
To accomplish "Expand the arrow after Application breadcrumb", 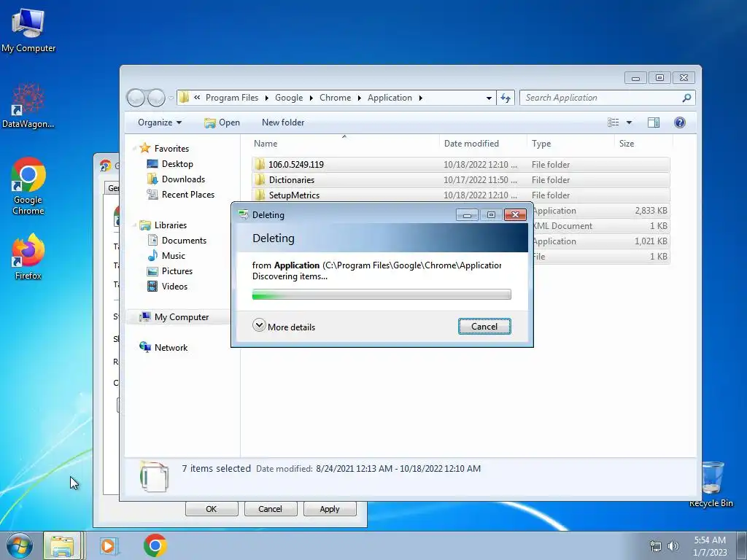I will tap(421, 98).
